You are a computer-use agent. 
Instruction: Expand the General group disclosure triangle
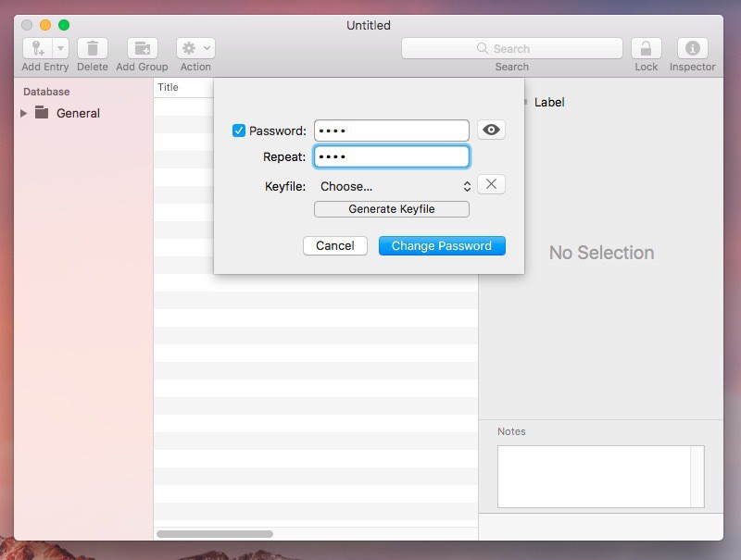24,113
